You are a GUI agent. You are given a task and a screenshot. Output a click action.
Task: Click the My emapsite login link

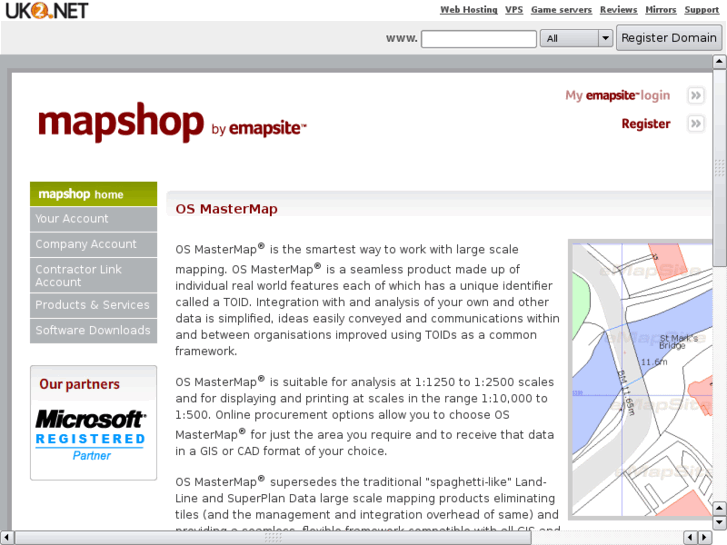[617, 96]
